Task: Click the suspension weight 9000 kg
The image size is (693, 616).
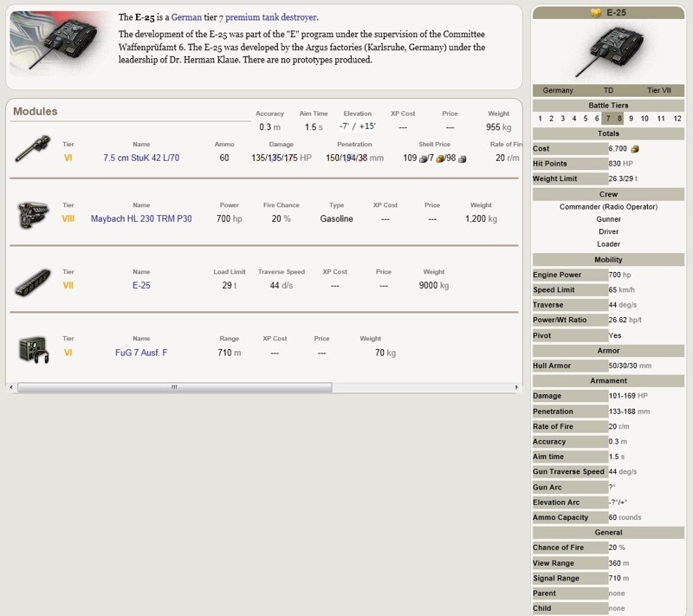Action: [434, 285]
